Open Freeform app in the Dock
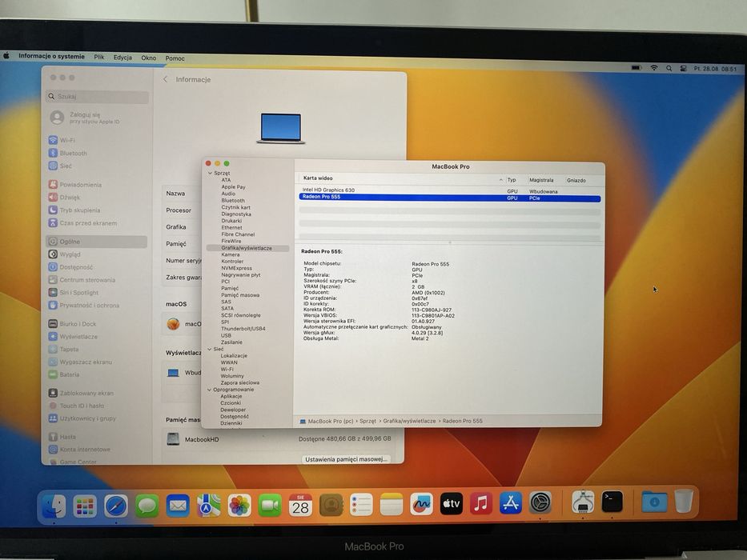 pos(422,504)
